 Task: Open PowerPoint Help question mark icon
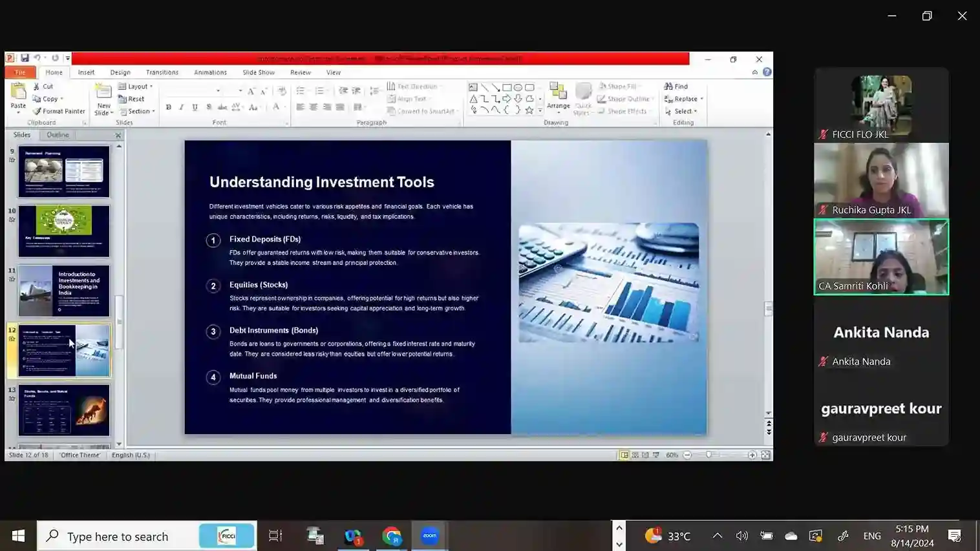pos(767,72)
